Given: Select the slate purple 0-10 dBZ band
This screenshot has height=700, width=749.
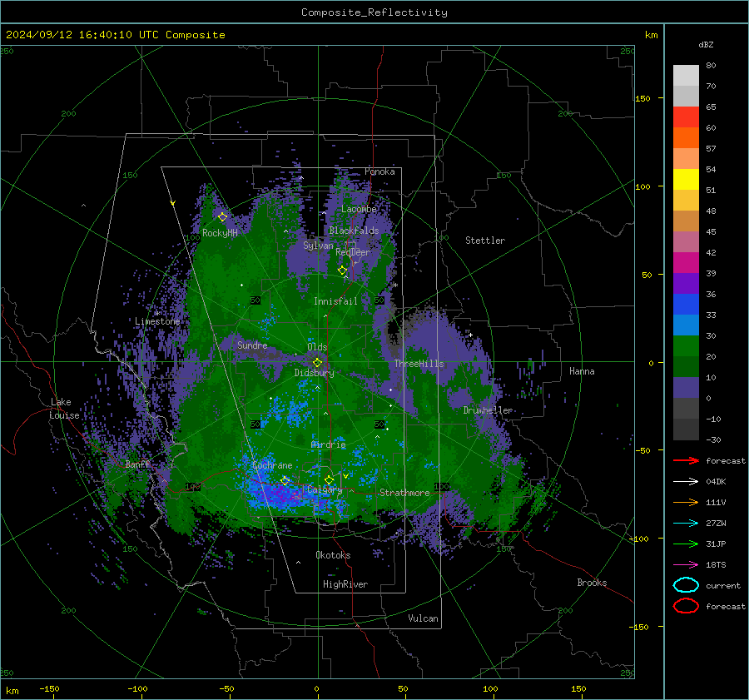Looking at the screenshot, I should click(x=686, y=388).
